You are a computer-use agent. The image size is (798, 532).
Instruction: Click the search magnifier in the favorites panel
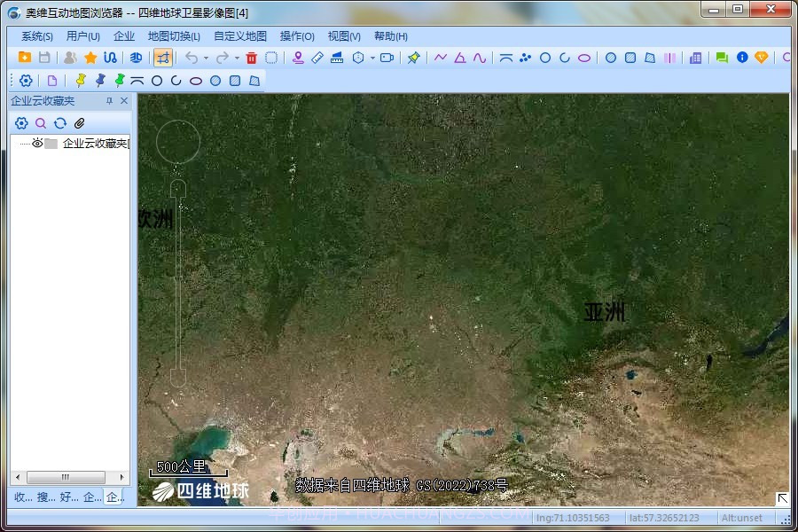coord(39,122)
